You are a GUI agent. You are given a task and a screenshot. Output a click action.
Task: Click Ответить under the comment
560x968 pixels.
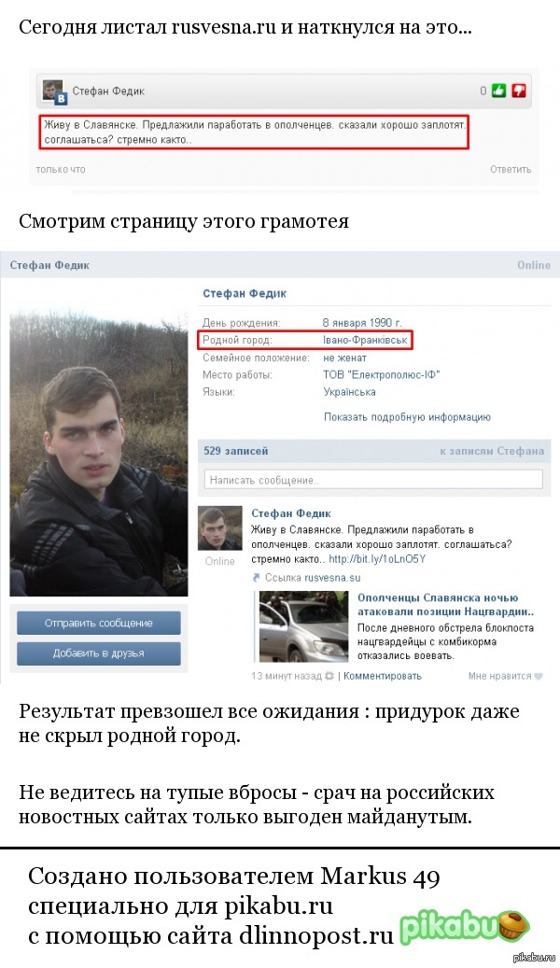pos(511,169)
